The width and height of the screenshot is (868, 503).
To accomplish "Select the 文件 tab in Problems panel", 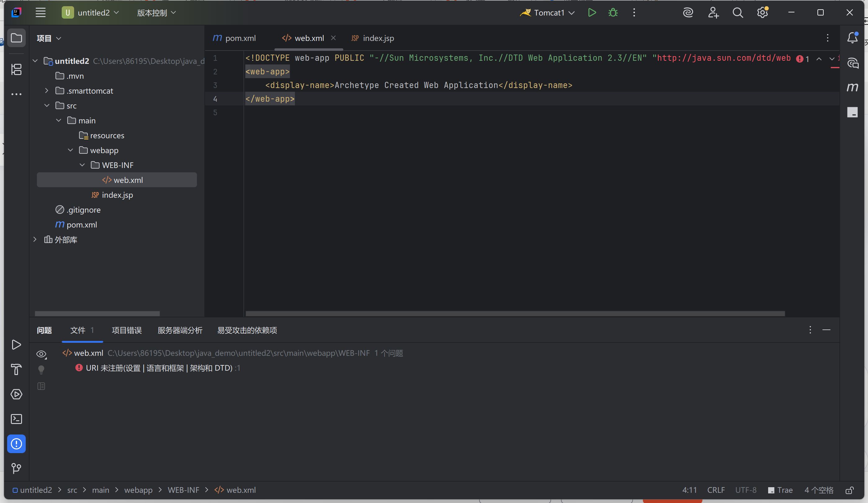I will (82, 330).
